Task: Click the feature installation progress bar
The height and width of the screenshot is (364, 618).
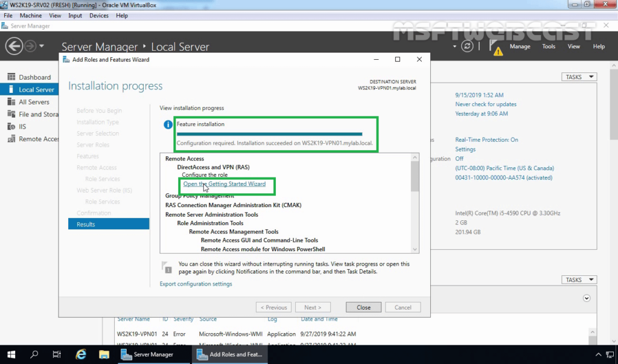Action: coord(269,134)
